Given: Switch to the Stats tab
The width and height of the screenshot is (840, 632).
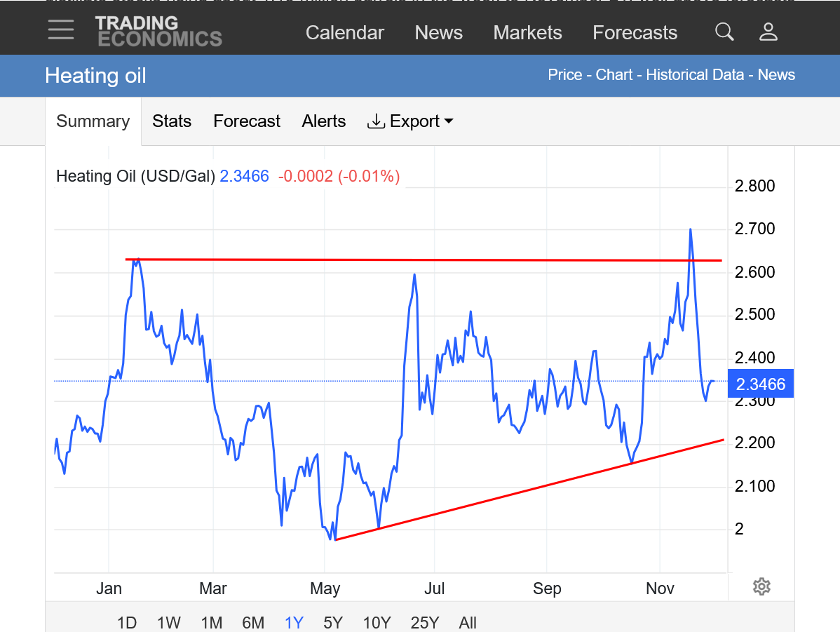Looking at the screenshot, I should [172, 121].
